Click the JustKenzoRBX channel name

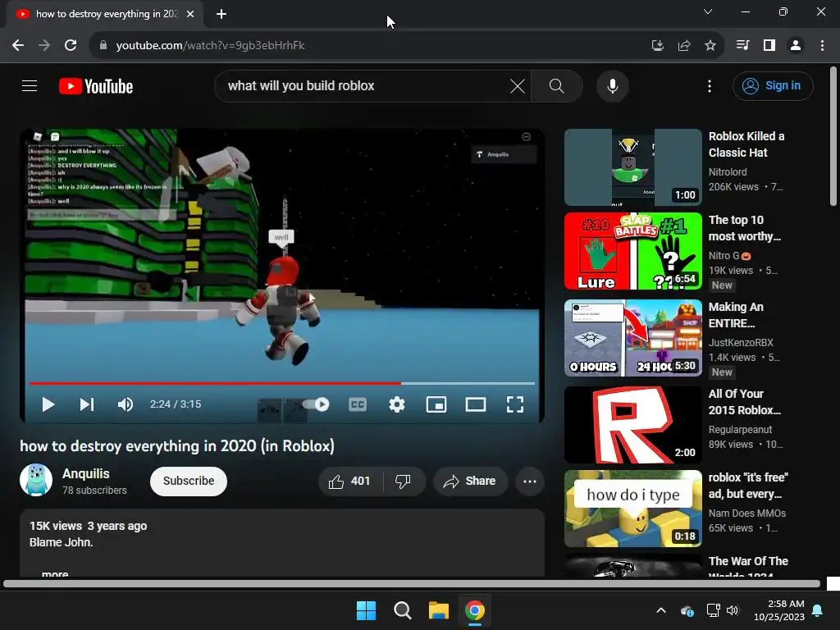(741, 342)
